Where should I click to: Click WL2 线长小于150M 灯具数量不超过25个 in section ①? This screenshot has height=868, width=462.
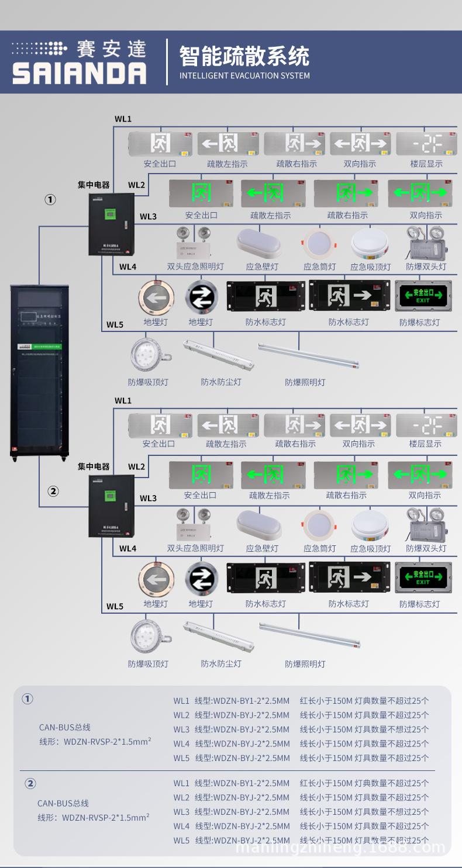pos(364,715)
